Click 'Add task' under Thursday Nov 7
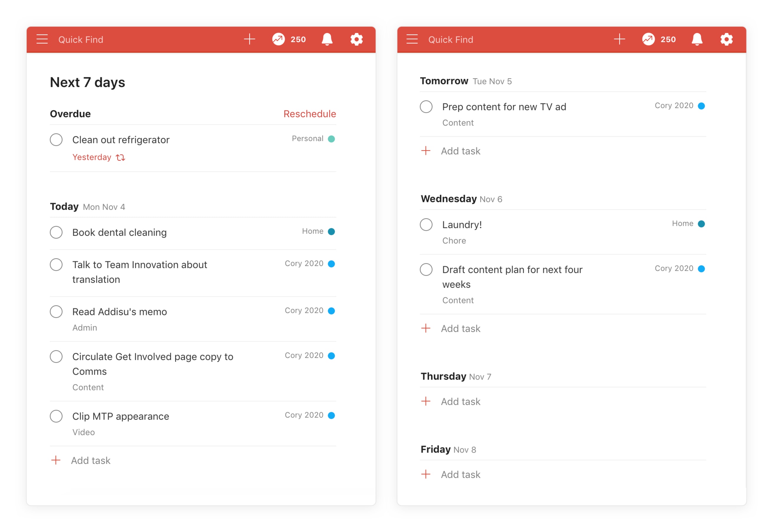The image size is (773, 532). click(460, 401)
